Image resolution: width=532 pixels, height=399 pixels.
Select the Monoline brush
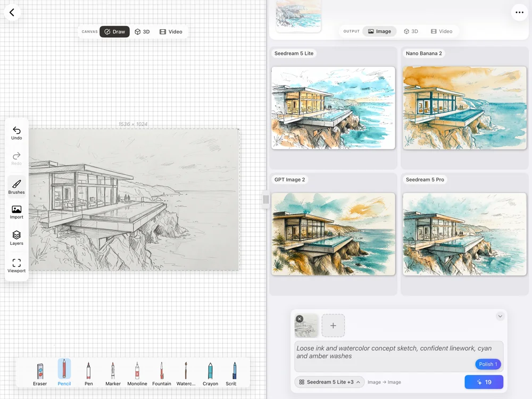[x=137, y=373]
